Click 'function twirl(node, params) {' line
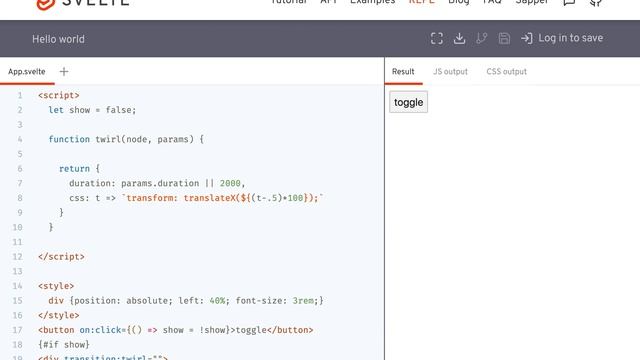This screenshot has width=640, height=360. point(126,139)
